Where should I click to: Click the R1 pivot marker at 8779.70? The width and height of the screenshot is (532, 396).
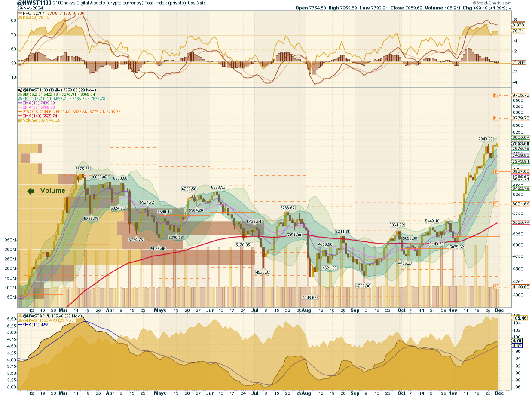tap(496, 118)
